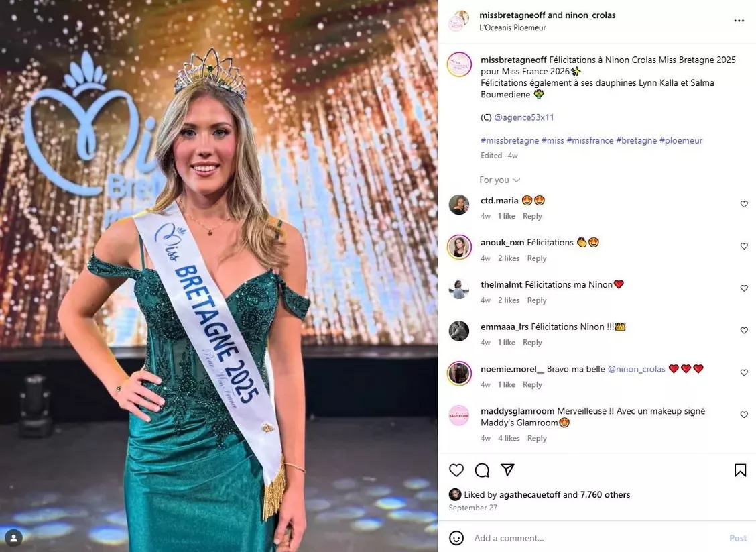Open comments with the speech bubble icon
The height and width of the screenshot is (552, 756).
point(482,470)
